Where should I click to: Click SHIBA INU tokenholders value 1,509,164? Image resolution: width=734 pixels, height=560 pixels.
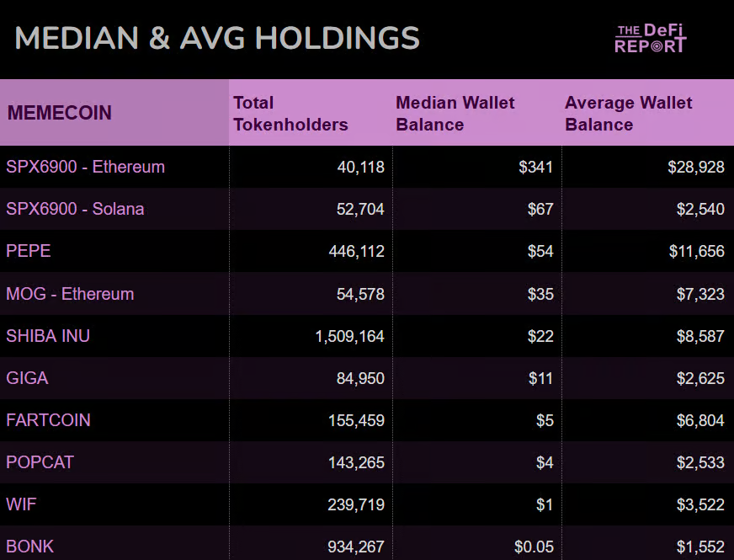click(x=349, y=336)
